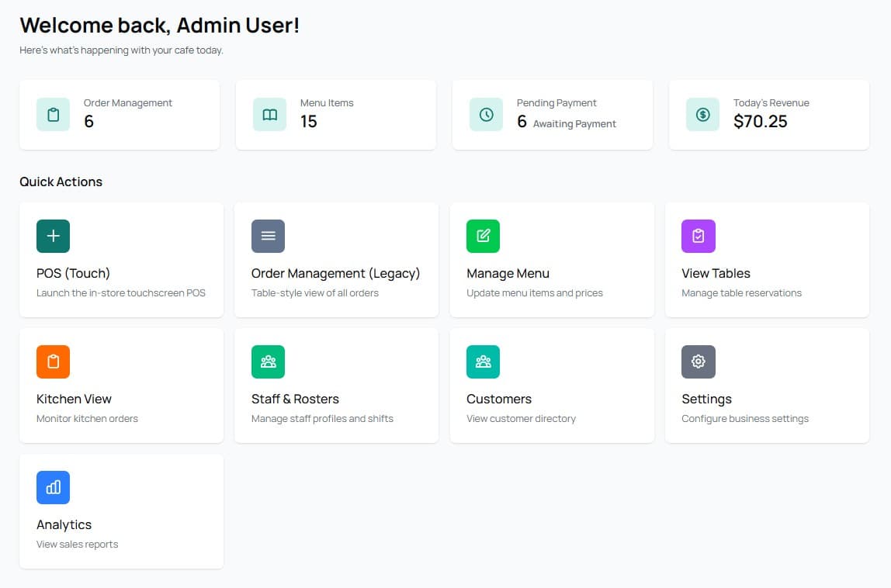This screenshot has width=891, height=588.
Task: Click the Pending Payment clock icon
Action: click(x=485, y=114)
